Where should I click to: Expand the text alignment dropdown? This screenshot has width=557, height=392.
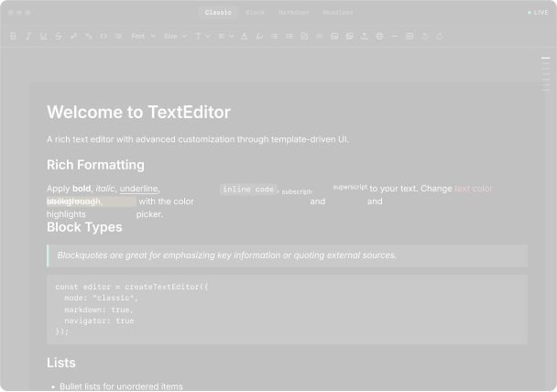pos(226,37)
